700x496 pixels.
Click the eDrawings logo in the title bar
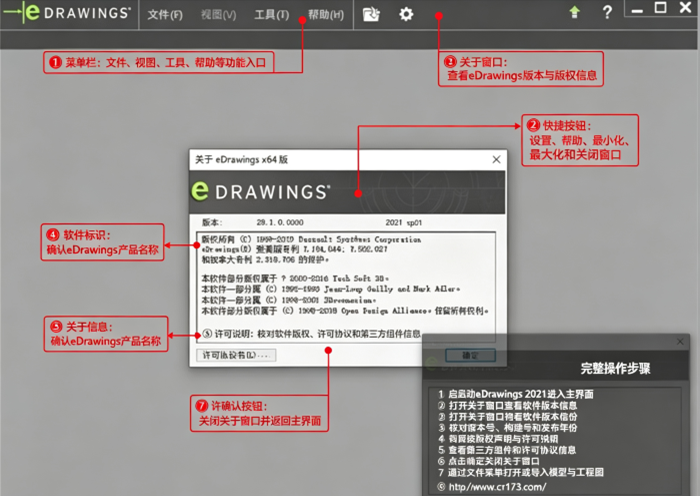[x=67, y=13]
